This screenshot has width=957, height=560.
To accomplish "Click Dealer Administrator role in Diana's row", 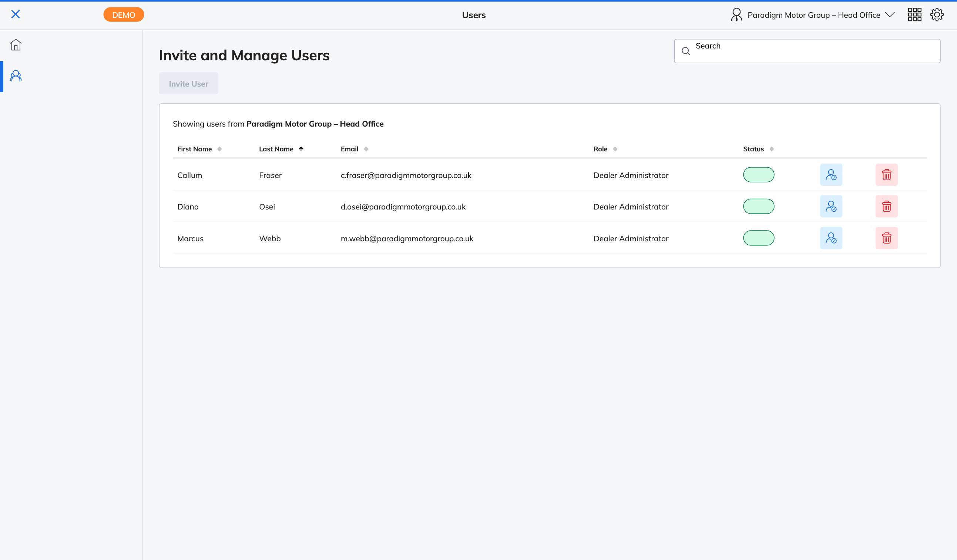I will pyautogui.click(x=631, y=207).
